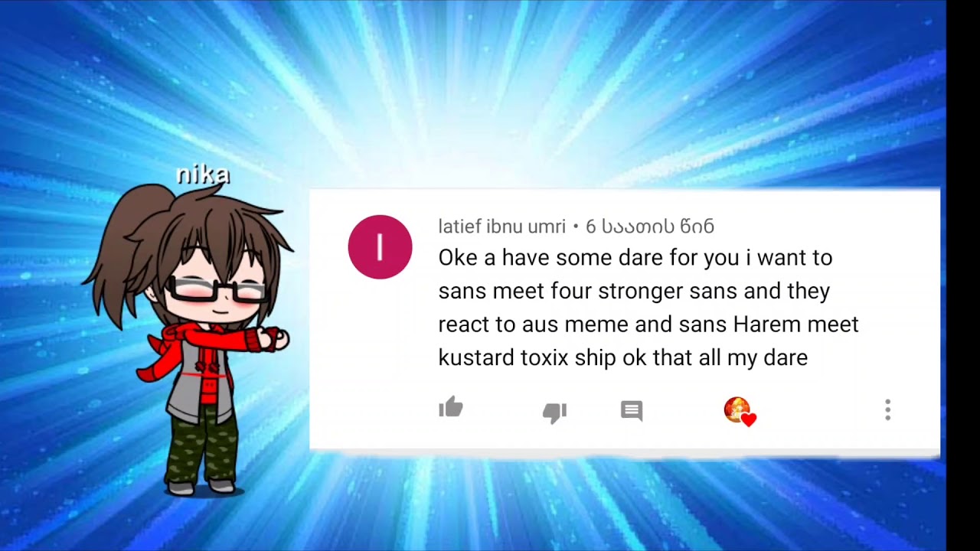Click the pink 'I' profile avatar
Image resolution: width=980 pixels, height=551 pixels.
click(380, 246)
